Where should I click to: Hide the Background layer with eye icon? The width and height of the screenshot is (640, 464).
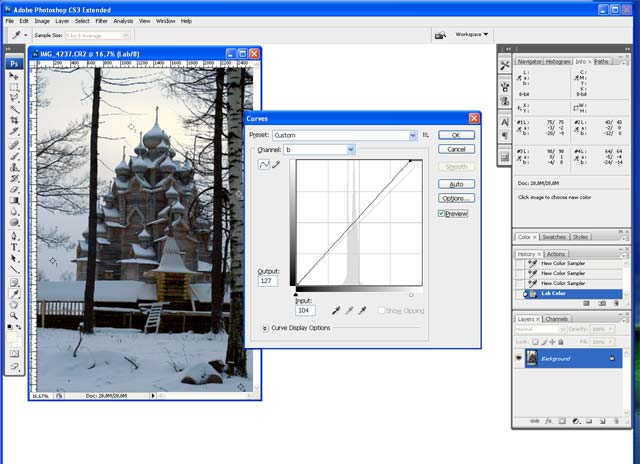518,358
